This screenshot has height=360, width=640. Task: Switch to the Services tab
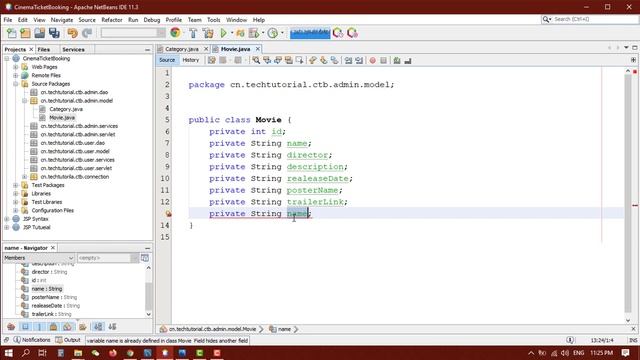tap(73, 49)
